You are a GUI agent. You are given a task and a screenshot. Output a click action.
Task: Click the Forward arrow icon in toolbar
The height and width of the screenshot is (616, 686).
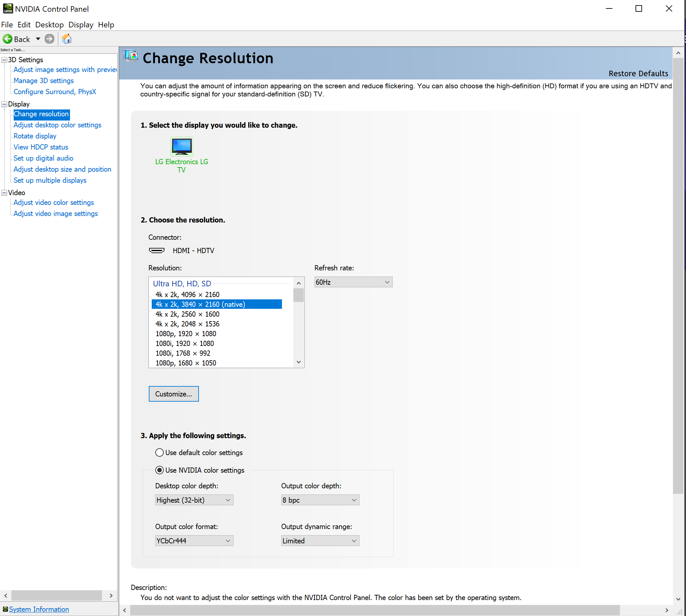[49, 39]
